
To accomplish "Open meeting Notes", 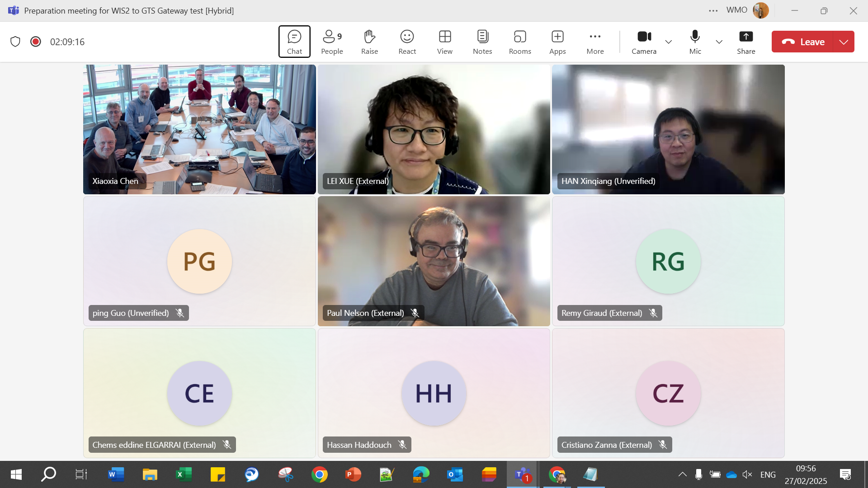I will [x=482, y=42].
